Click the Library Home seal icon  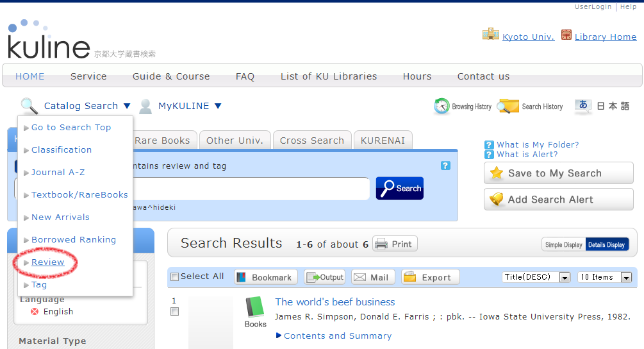coord(566,35)
